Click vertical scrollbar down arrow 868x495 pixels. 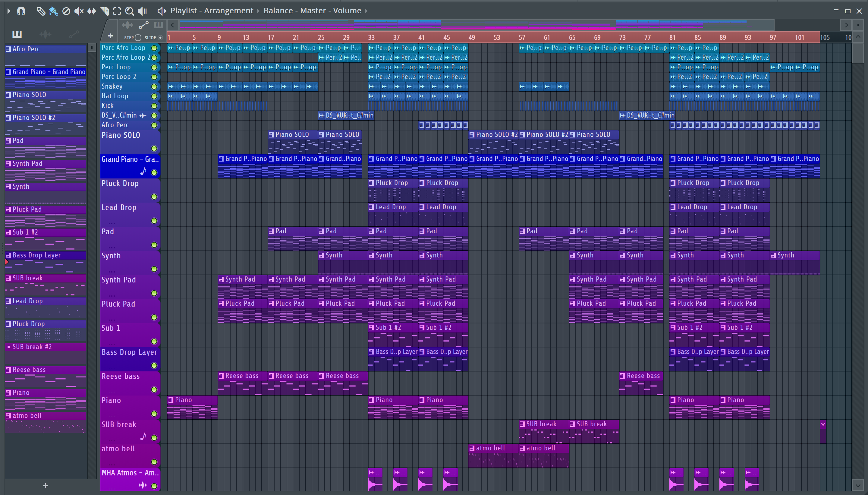pos(858,485)
